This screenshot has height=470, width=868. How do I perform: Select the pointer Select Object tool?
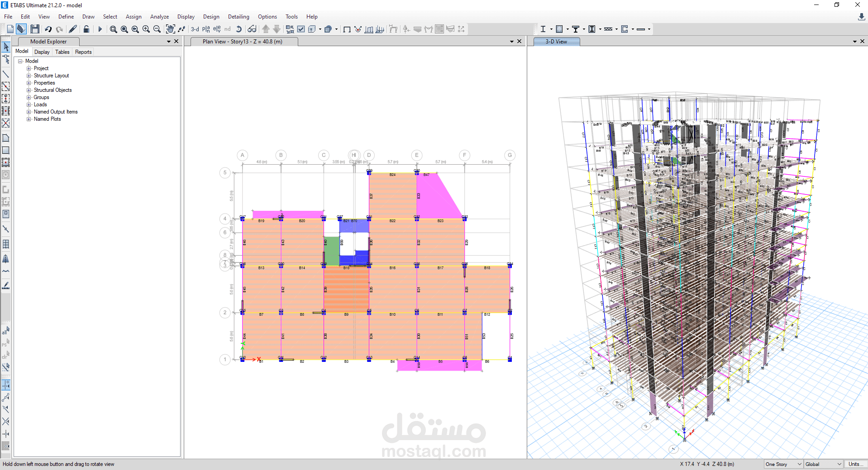6,47
